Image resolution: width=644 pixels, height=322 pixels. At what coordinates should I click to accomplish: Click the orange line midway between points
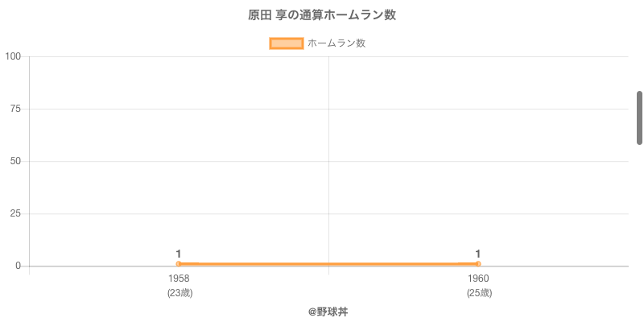click(x=328, y=264)
